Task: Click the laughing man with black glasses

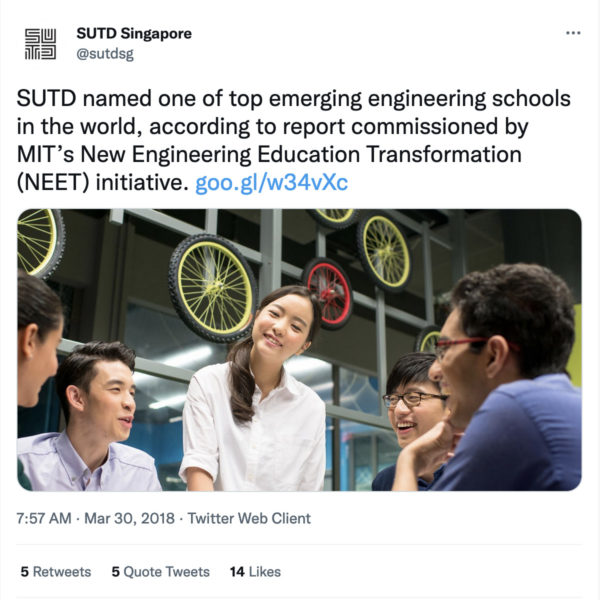Action: pyautogui.click(x=413, y=417)
